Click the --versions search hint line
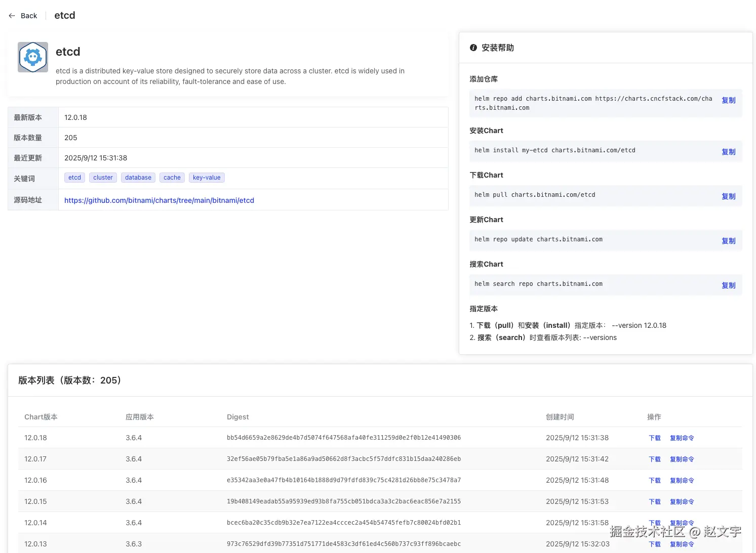Viewport: 756px width, 553px height. point(543,337)
